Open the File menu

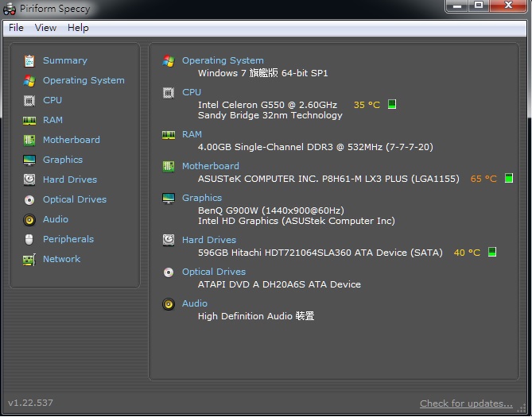16,28
